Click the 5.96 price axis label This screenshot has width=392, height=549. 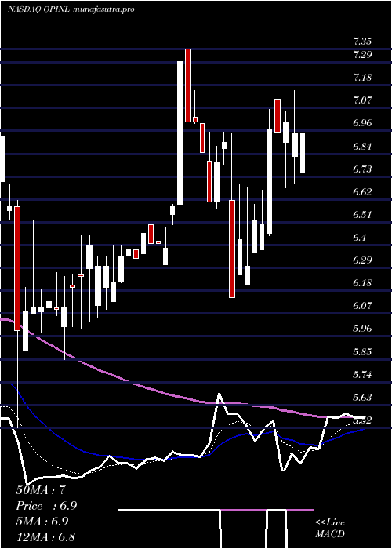click(362, 329)
